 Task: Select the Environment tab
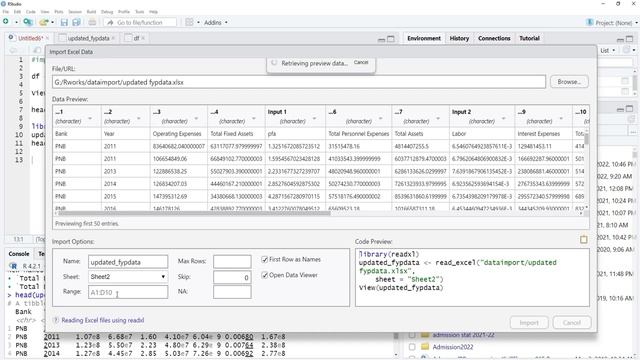tap(424, 38)
